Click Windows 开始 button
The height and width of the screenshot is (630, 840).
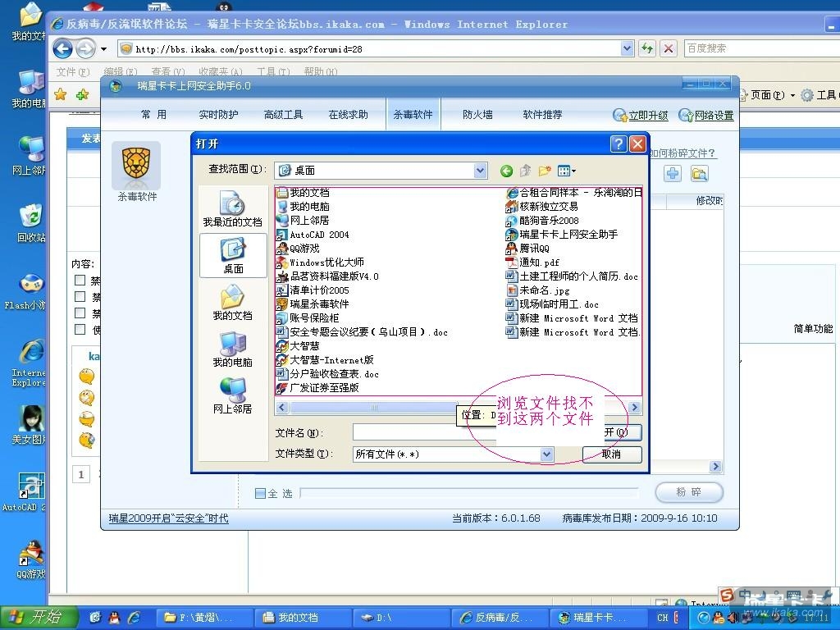pos(39,618)
